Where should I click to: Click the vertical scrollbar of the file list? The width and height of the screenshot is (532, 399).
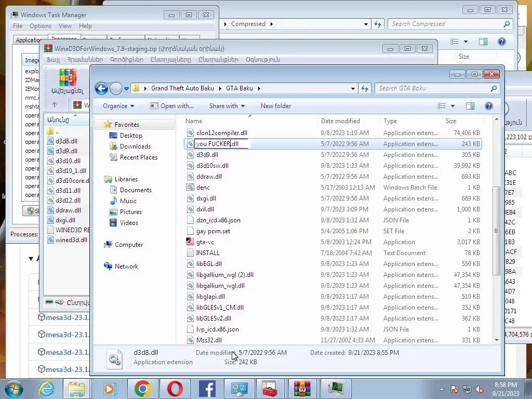tap(496, 231)
